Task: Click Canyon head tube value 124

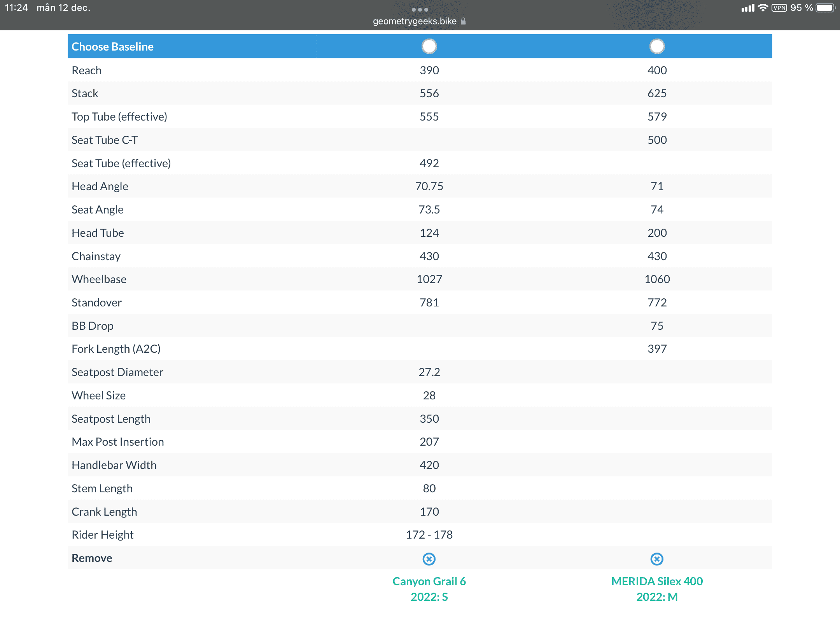Action: (429, 233)
